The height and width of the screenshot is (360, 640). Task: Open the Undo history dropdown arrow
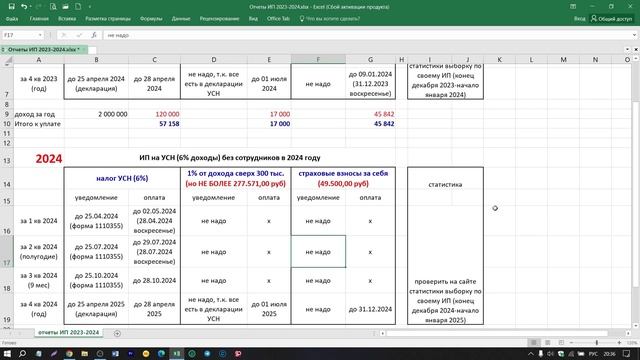tap(31, 7)
